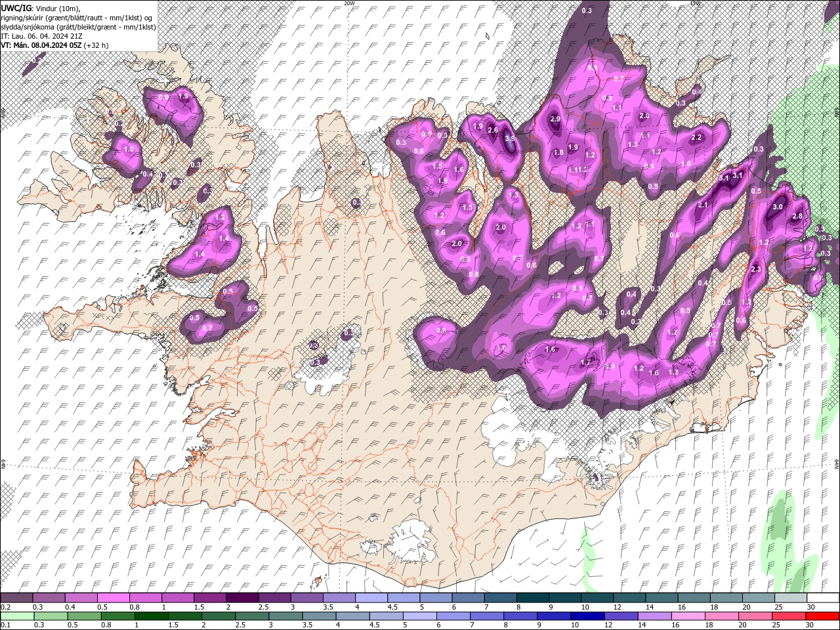Click the lower blue swatch between 7 and 8
The image size is (840, 630).
(x=487, y=616)
